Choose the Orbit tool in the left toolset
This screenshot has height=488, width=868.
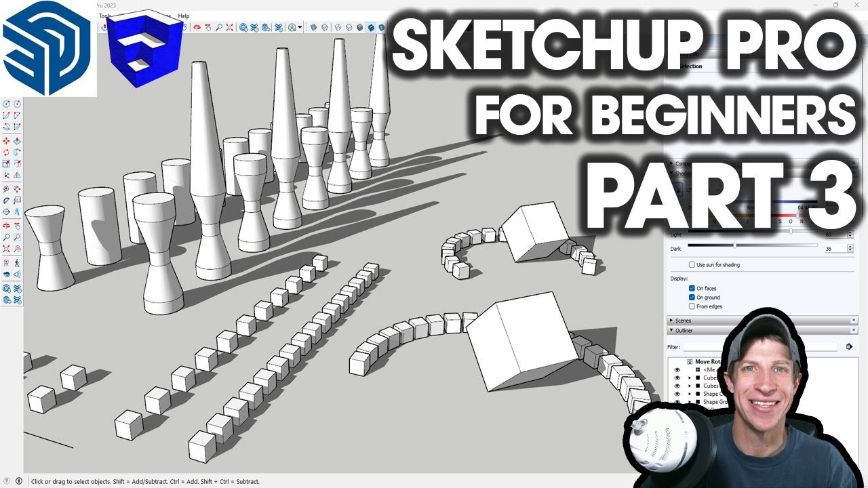pyautogui.click(x=6, y=226)
